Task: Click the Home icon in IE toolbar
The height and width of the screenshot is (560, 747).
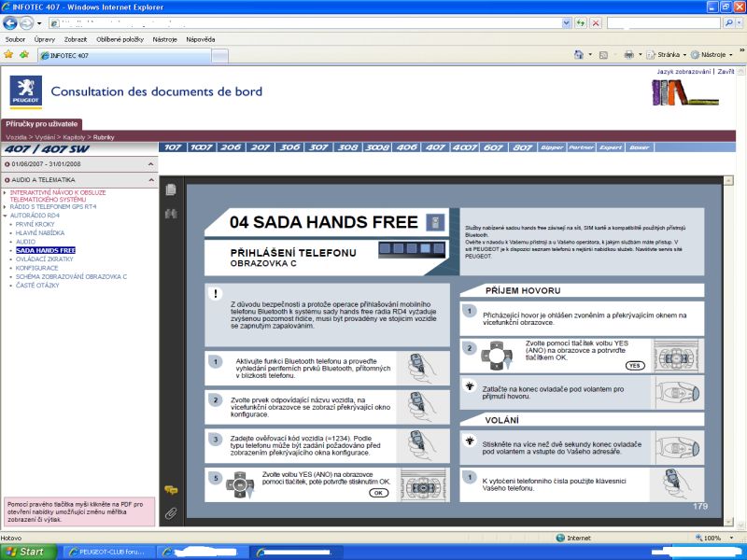Action: (578, 55)
